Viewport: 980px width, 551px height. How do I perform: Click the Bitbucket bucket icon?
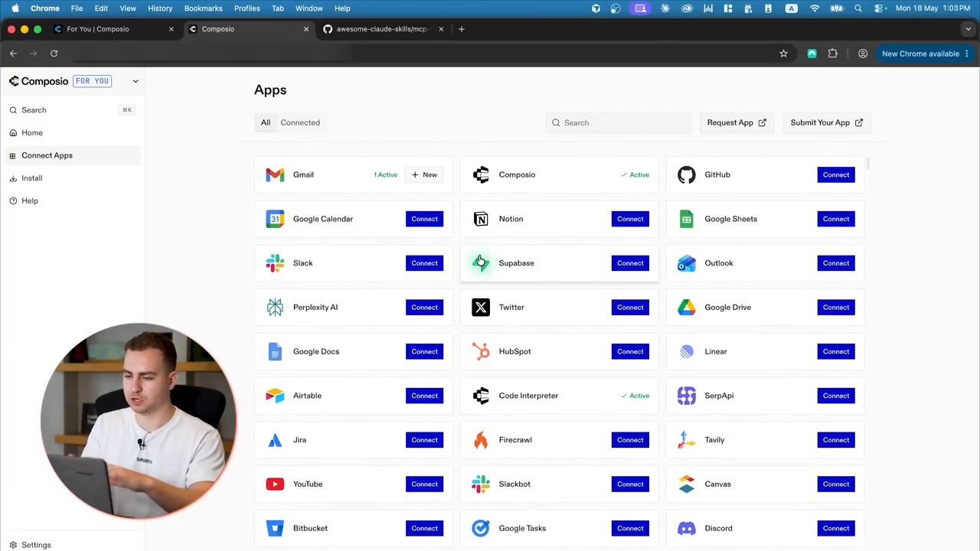pyautogui.click(x=275, y=529)
